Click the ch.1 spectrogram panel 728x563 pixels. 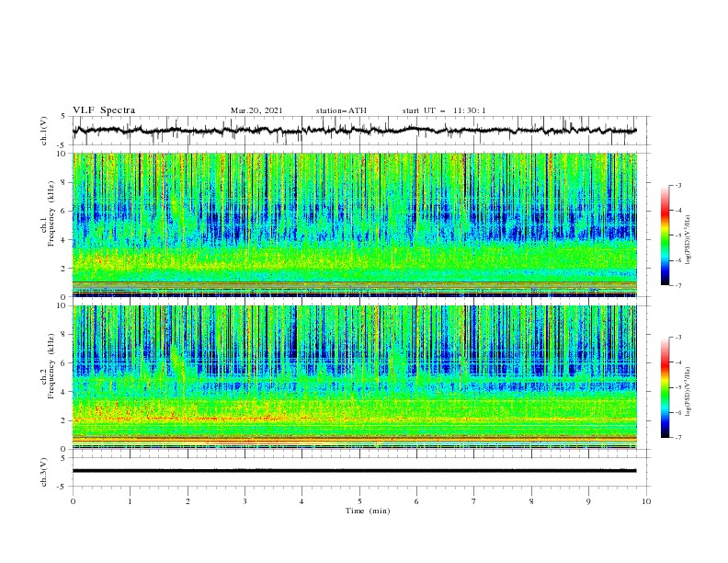(355, 224)
